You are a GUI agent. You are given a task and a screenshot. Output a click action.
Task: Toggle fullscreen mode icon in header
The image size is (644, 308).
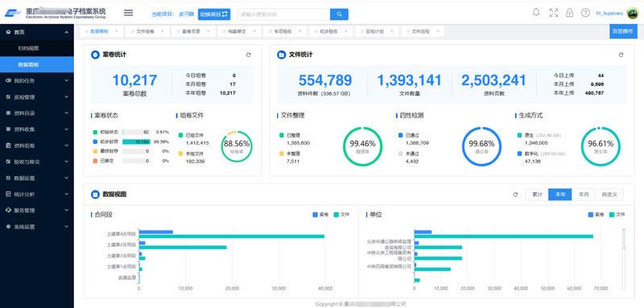[x=554, y=13]
